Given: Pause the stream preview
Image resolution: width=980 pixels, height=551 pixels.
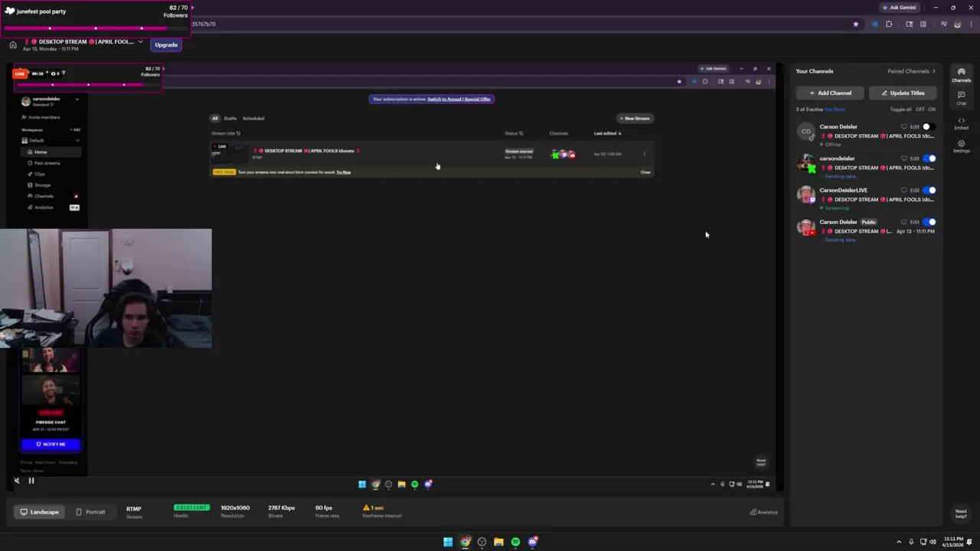Looking at the screenshot, I should (x=31, y=481).
